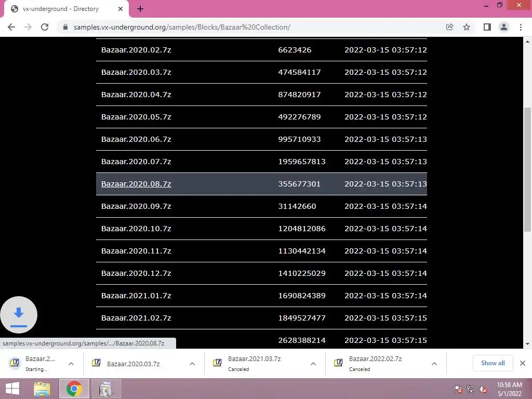Download the Bazaar.2020.09.7z archive

[x=136, y=206]
